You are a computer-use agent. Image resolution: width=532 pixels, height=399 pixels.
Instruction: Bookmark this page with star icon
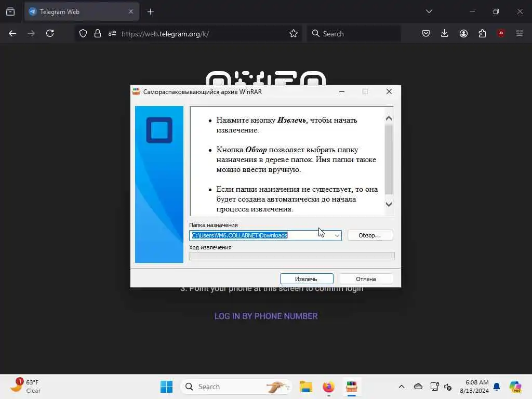294,34
